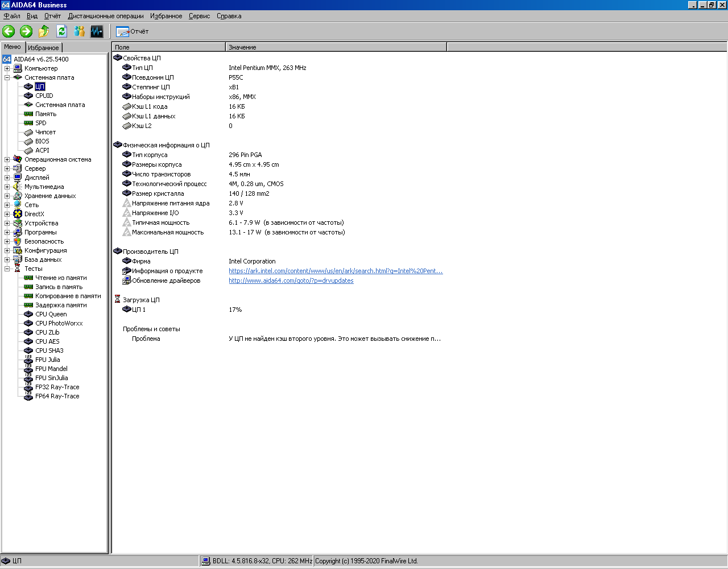Select the CPU SHA3 benchmark icon
Viewport: 728px width, 569px height.
tap(28, 351)
